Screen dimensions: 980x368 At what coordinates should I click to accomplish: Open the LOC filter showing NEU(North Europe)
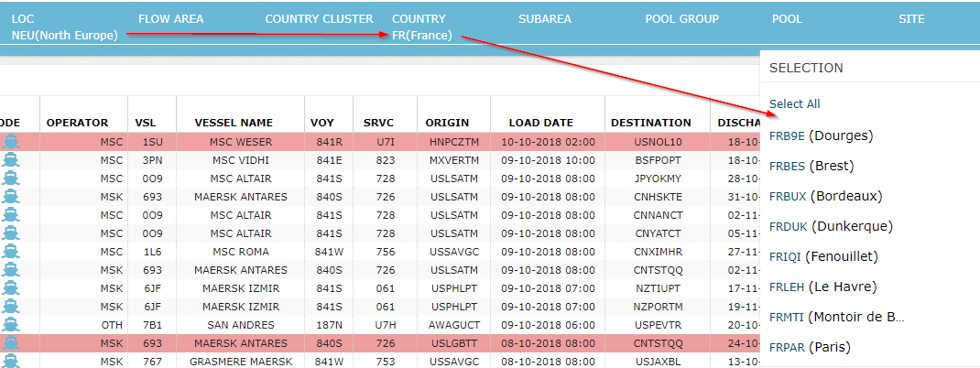click(64, 36)
